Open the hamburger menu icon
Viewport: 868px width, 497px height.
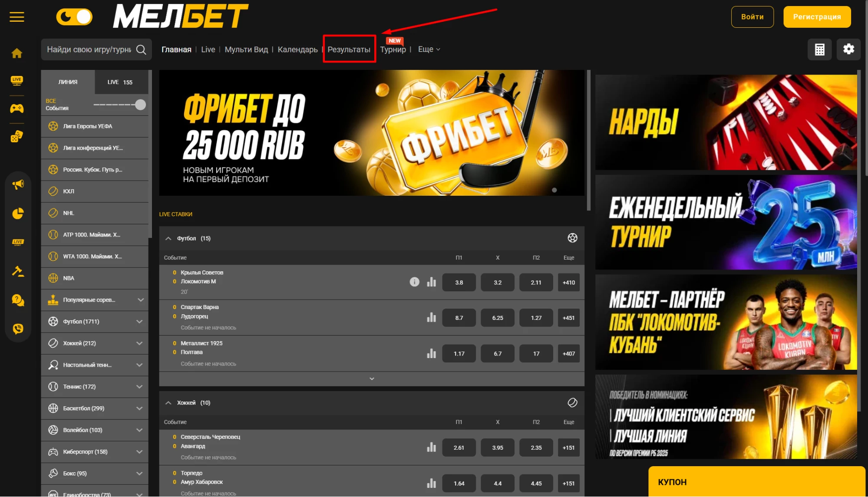click(17, 17)
